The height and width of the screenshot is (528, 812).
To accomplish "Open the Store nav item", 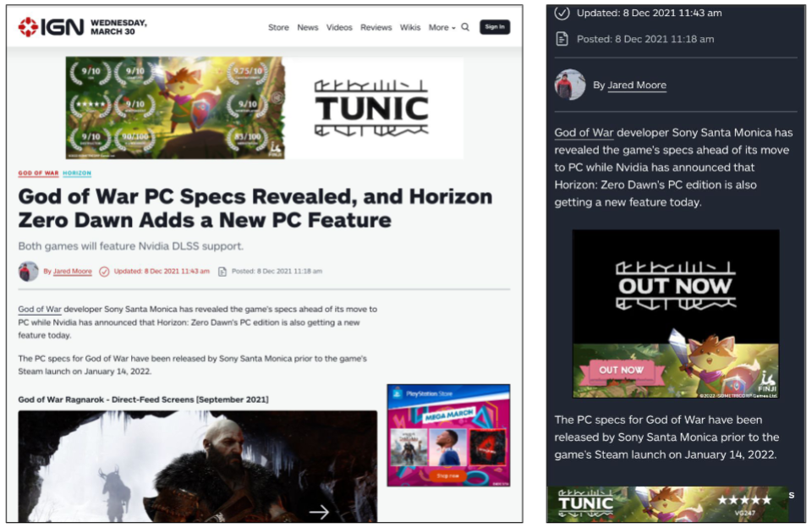I will [278, 27].
